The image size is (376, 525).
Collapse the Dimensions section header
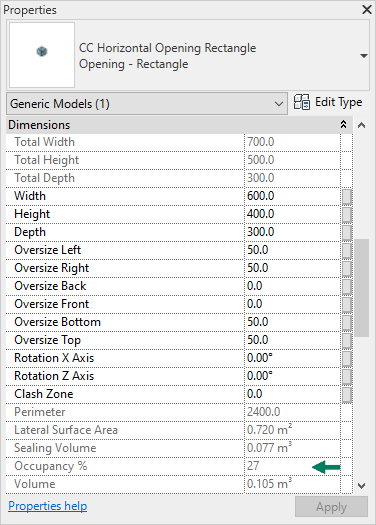[343, 125]
